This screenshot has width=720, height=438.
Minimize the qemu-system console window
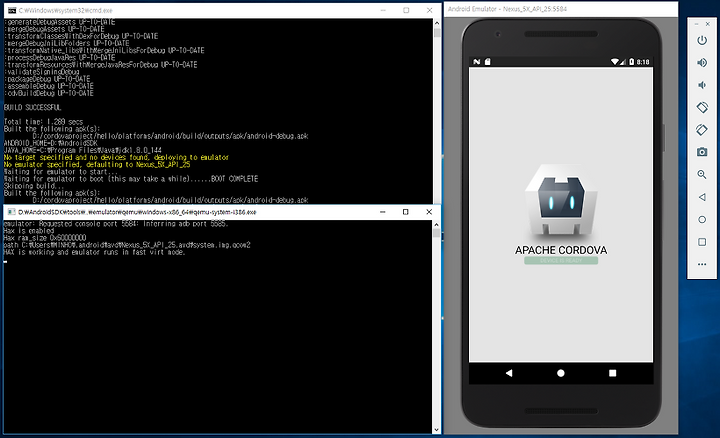pyautogui.click(x=382, y=212)
